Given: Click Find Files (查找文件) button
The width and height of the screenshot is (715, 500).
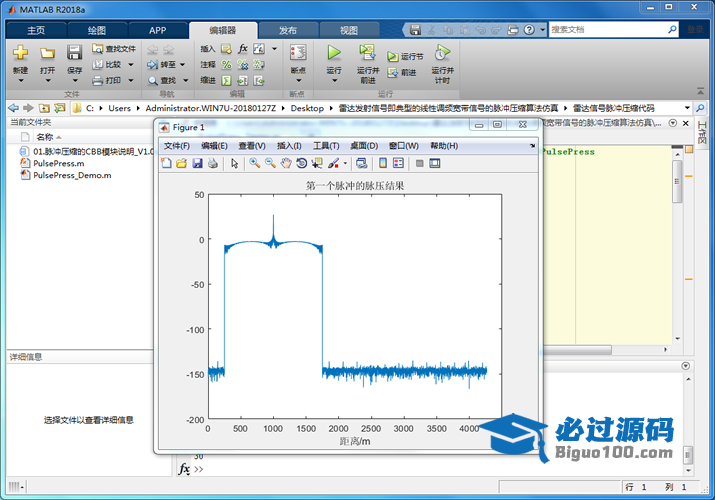Looking at the screenshot, I should (x=113, y=48).
